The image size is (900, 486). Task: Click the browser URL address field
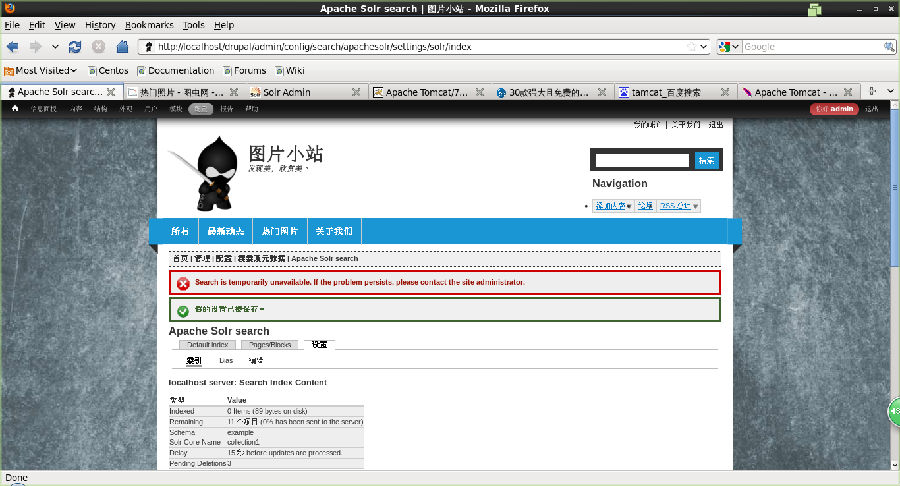(422, 46)
